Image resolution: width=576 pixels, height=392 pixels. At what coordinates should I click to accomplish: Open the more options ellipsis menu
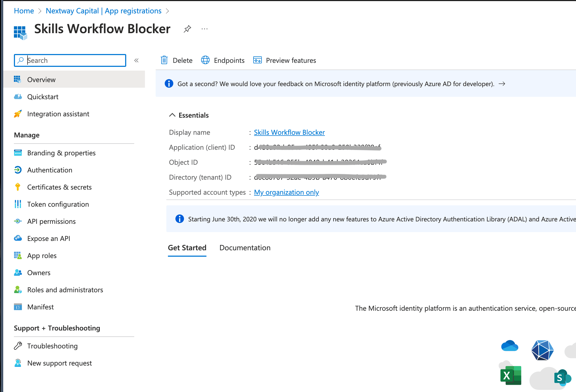pos(205,29)
